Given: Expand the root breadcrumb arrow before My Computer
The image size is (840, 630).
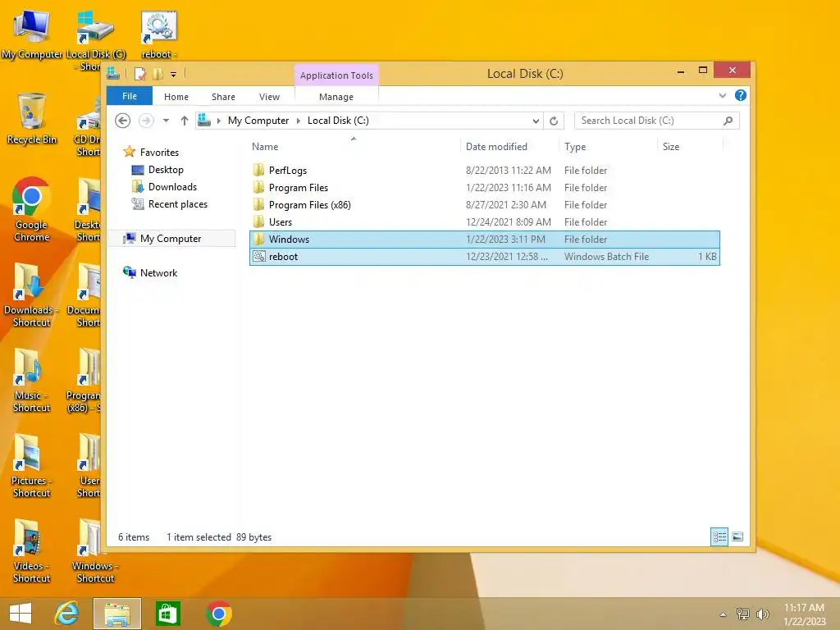Looking at the screenshot, I should (218, 121).
